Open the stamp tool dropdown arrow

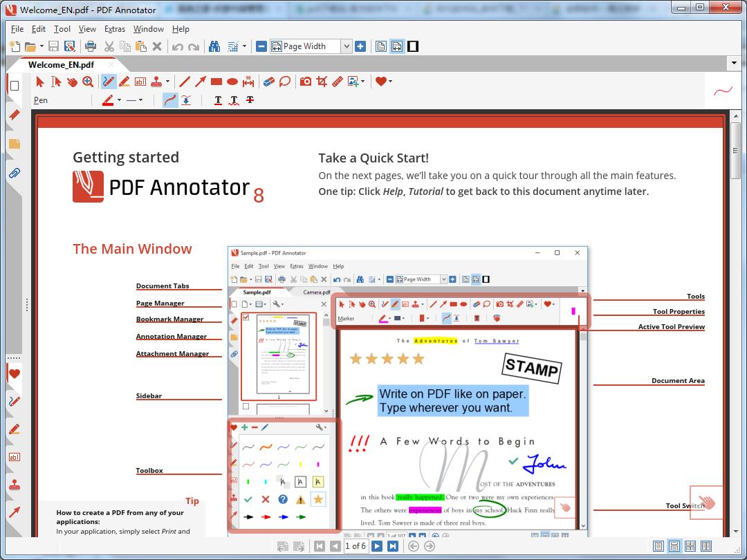point(167,81)
